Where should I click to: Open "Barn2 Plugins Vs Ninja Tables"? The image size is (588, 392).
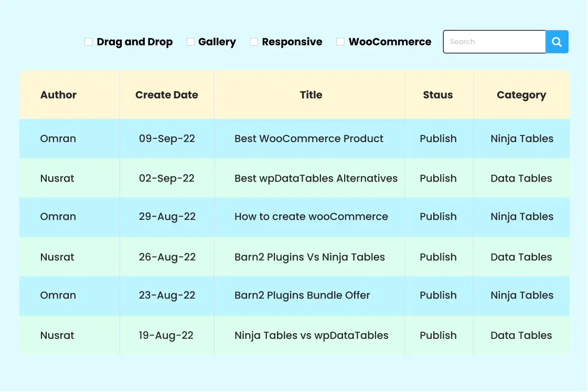(309, 257)
